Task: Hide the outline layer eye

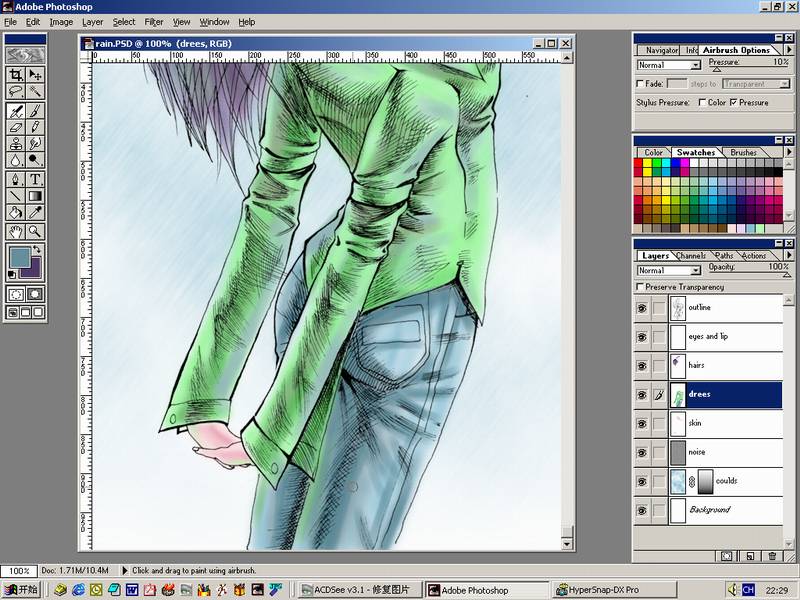Action: coord(642,308)
